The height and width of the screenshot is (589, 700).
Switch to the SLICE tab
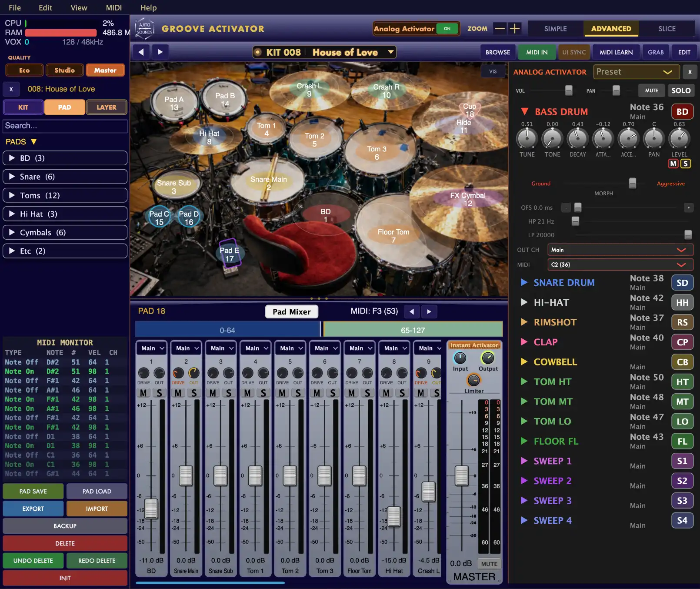pyautogui.click(x=667, y=29)
